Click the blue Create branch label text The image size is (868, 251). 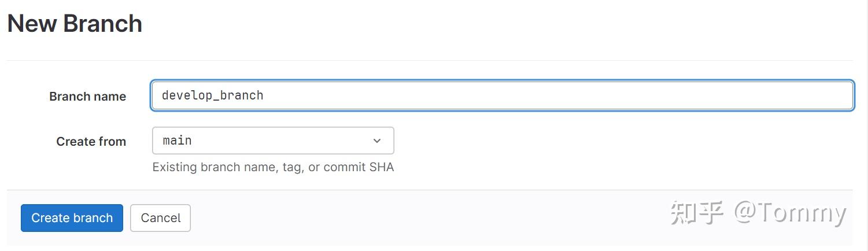click(72, 218)
